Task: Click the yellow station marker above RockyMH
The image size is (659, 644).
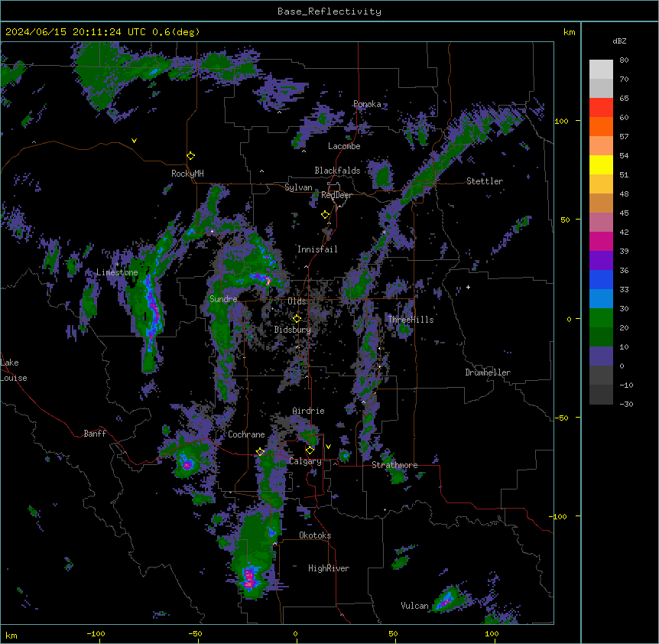Action: (x=190, y=155)
